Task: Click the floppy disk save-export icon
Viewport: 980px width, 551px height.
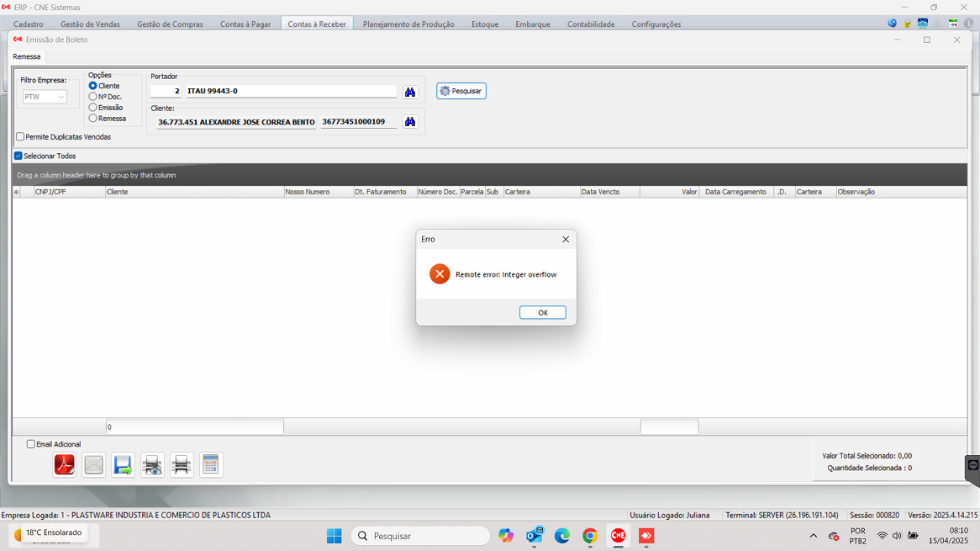Action: (123, 464)
